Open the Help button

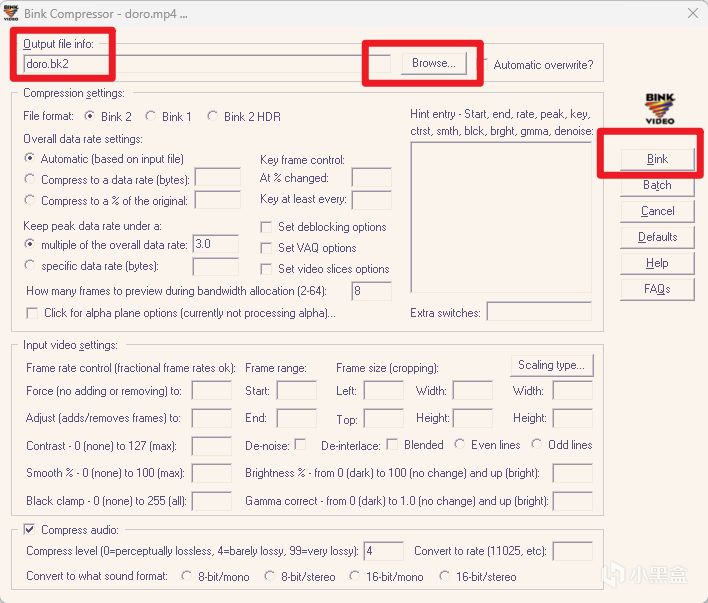[x=657, y=263]
